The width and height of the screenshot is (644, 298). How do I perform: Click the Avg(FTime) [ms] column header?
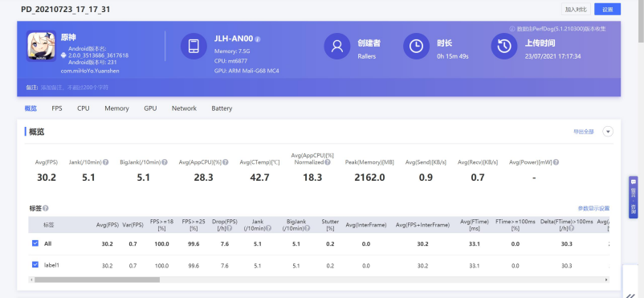pos(475,225)
